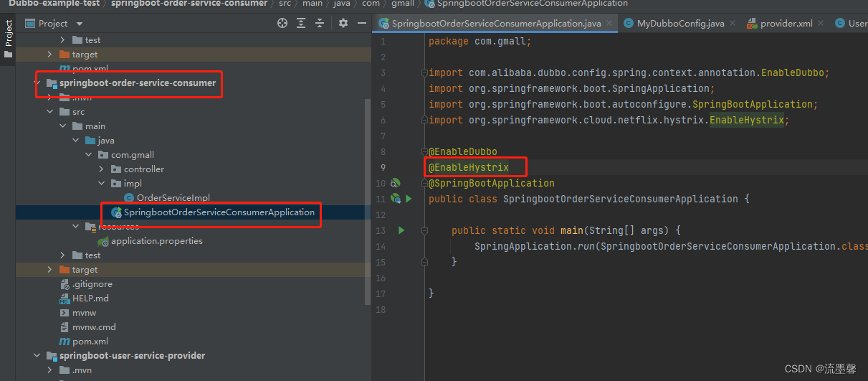Click the Markdown icon beside HELP.md
The height and width of the screenshot is (381, 868).
click(65, 298)
